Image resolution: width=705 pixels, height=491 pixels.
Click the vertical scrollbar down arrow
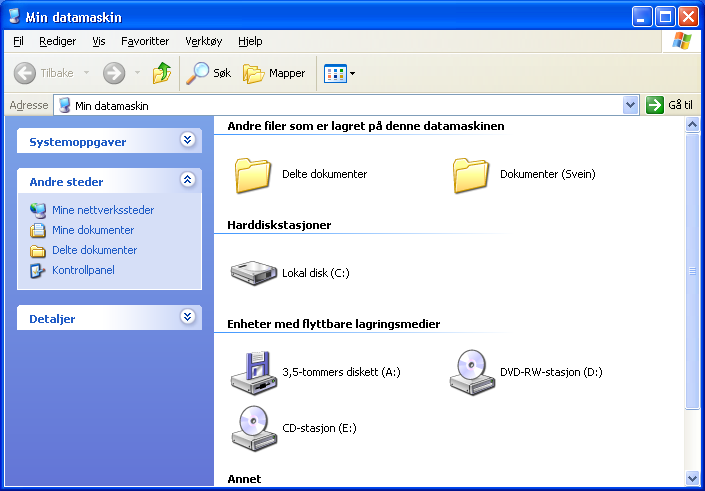[x=692, y=478]
